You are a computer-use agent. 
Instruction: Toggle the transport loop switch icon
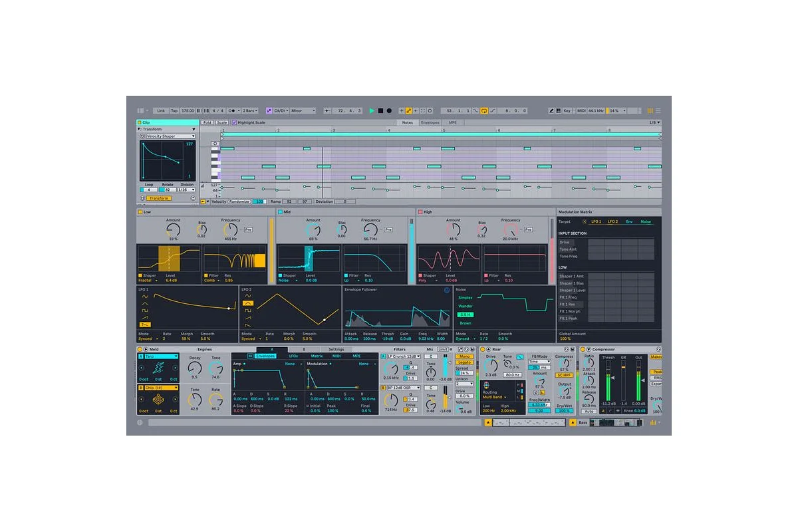484,110
